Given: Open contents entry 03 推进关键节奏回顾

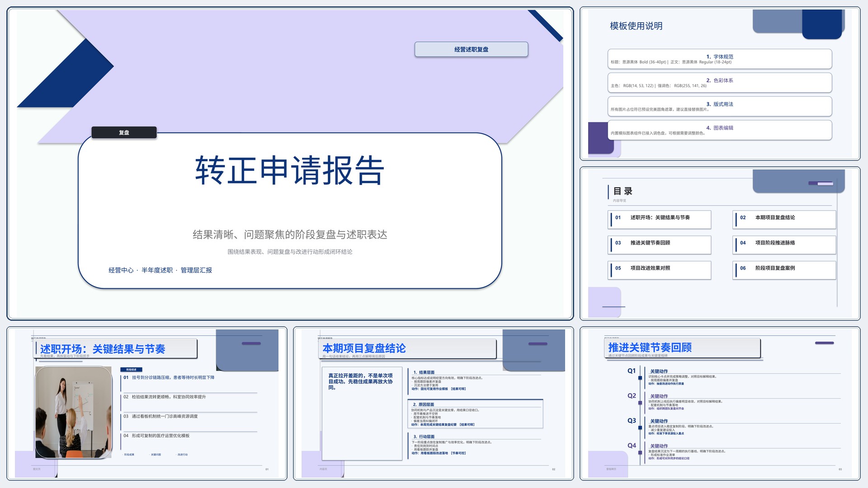Looking at the screenshot, I should (660, 245).
